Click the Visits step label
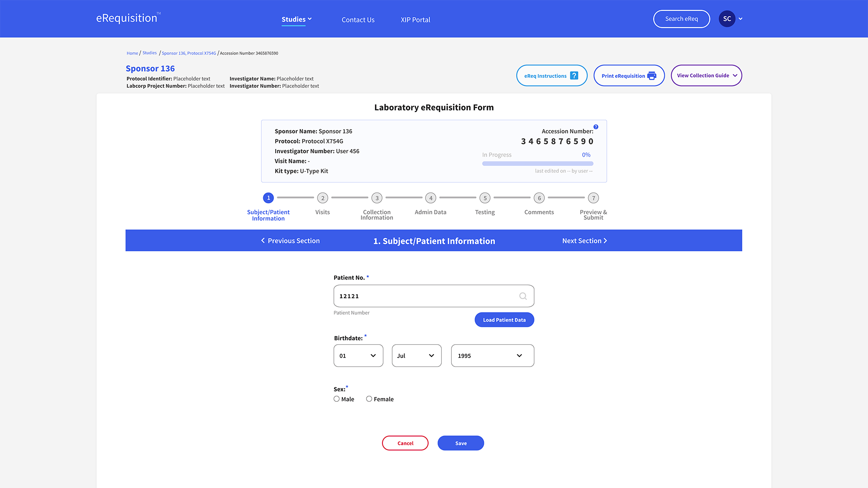The image size is (868, 488). tap(323, 212)
